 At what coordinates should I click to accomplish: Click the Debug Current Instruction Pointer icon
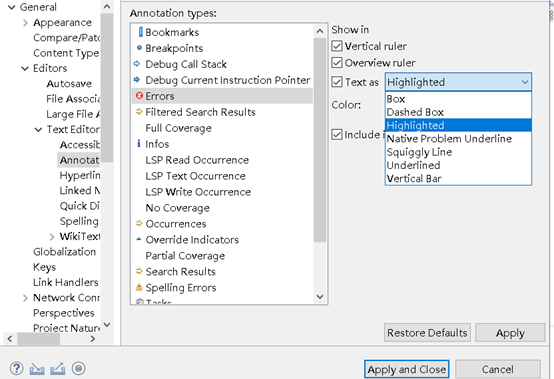(137, 79)
